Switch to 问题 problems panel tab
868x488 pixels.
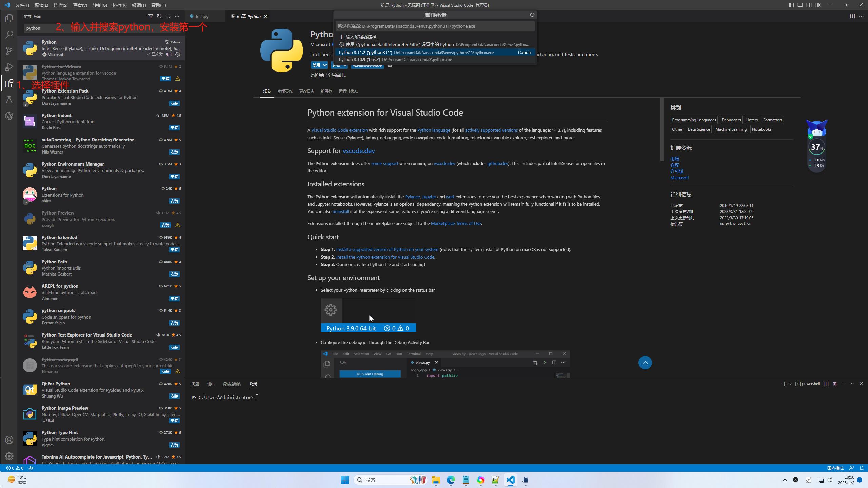(x=195, y=384)
